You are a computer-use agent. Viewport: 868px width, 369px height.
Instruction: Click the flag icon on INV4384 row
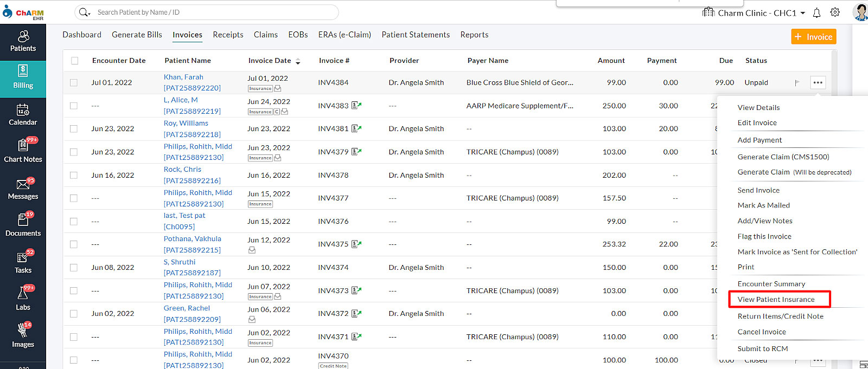coord(797,83)
